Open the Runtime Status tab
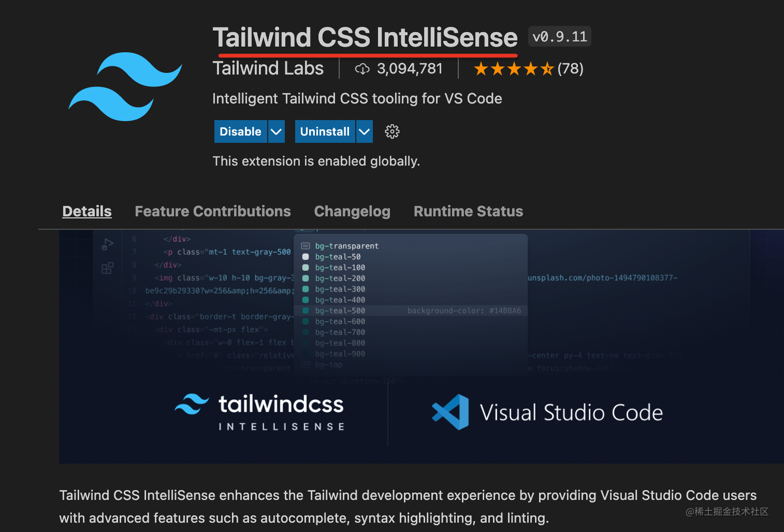Viewport: 784px width, 532px height. pyautogui.click(x=468, y=211)
